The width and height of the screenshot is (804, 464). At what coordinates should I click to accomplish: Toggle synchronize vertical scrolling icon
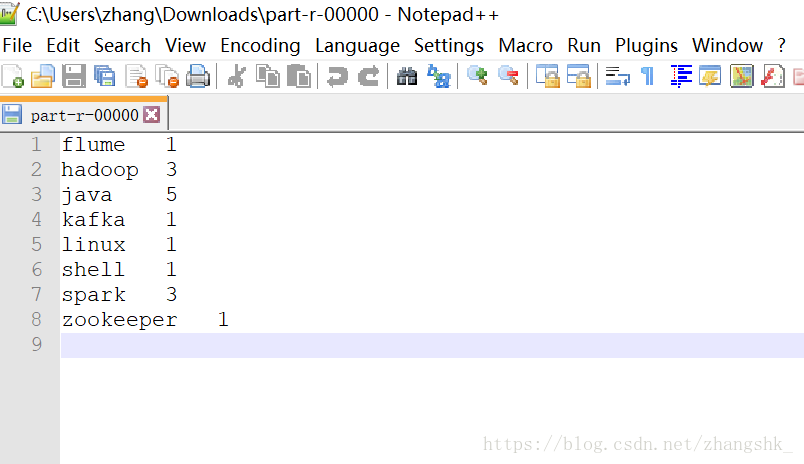(547, 76)
